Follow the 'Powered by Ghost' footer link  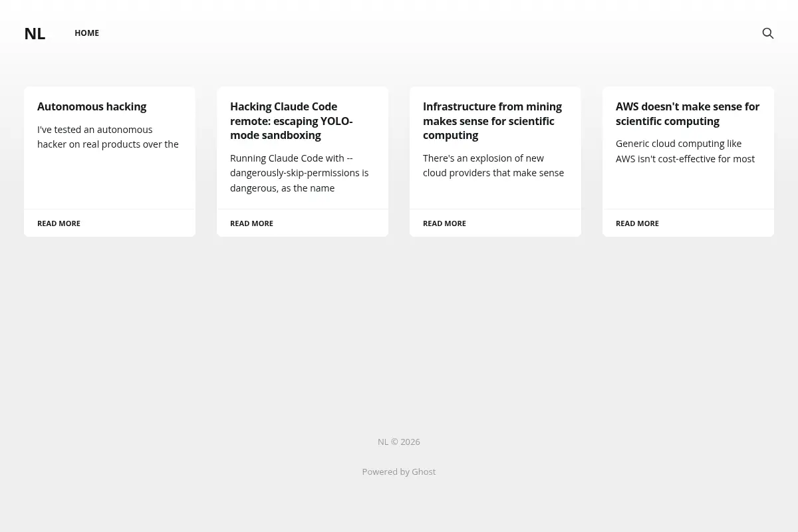click(399, 471)
